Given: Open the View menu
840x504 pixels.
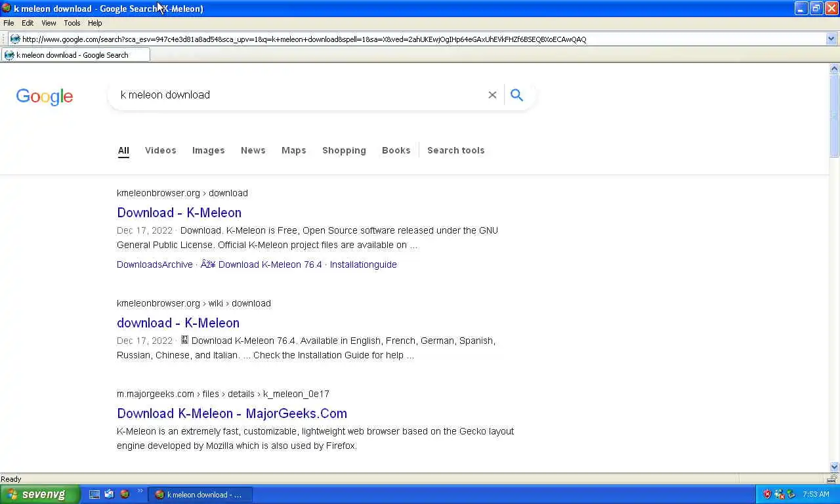Looking at the screenshot, I should click(49, 23).
